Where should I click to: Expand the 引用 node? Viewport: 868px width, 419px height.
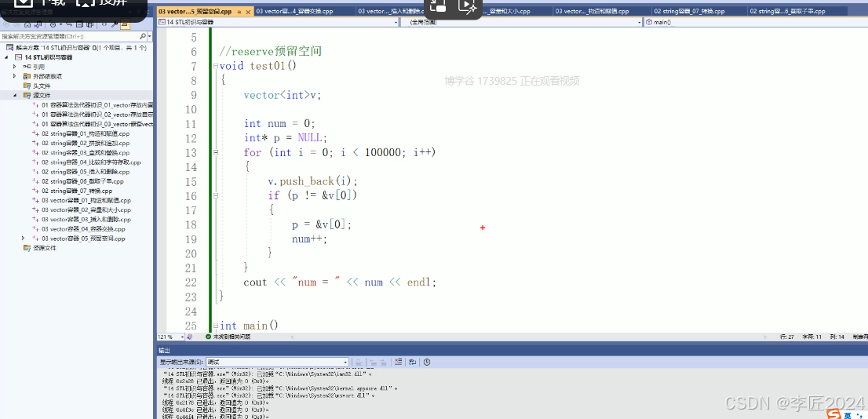(15, 67)
